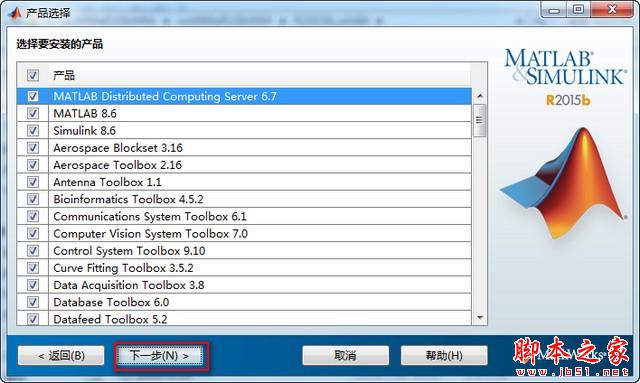
Task: Click the 下一步(N) next button
Action: coord(160,356)
